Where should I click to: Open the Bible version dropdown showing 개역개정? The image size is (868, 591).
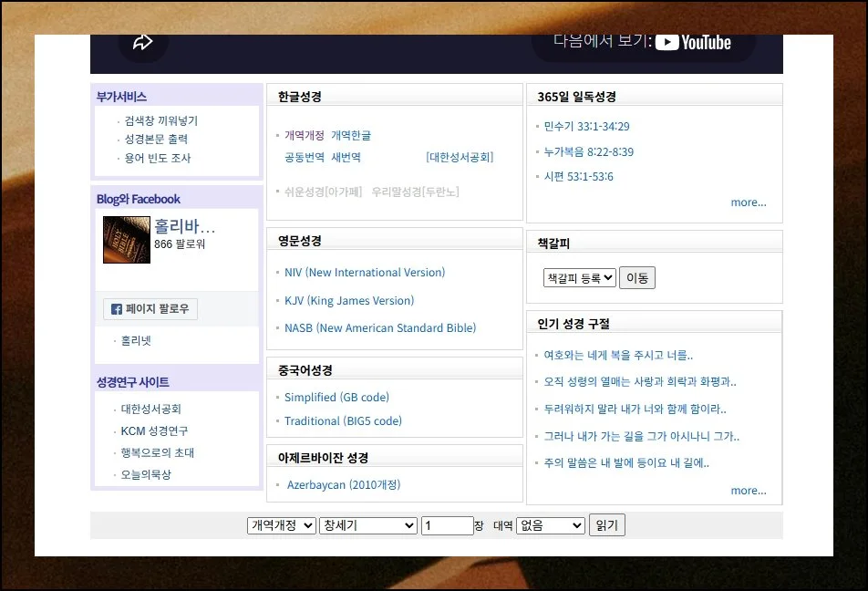pos(281,524)
